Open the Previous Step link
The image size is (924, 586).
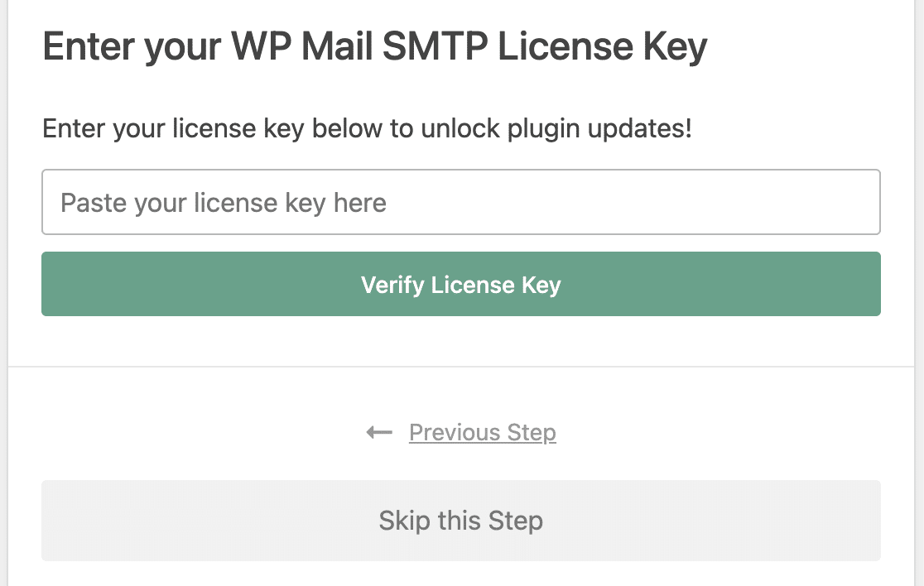click(482, 432)
